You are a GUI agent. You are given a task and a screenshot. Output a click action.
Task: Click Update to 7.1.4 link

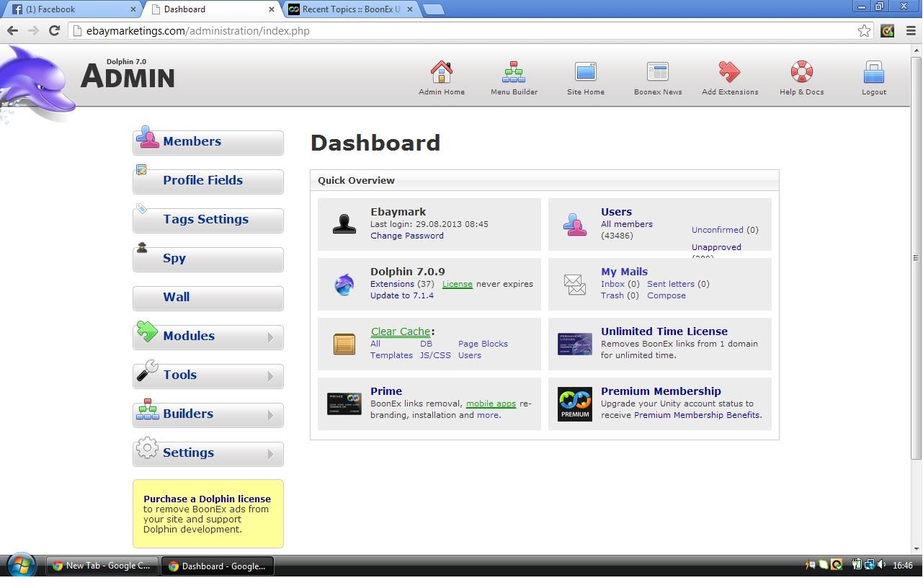click(401, 295)
